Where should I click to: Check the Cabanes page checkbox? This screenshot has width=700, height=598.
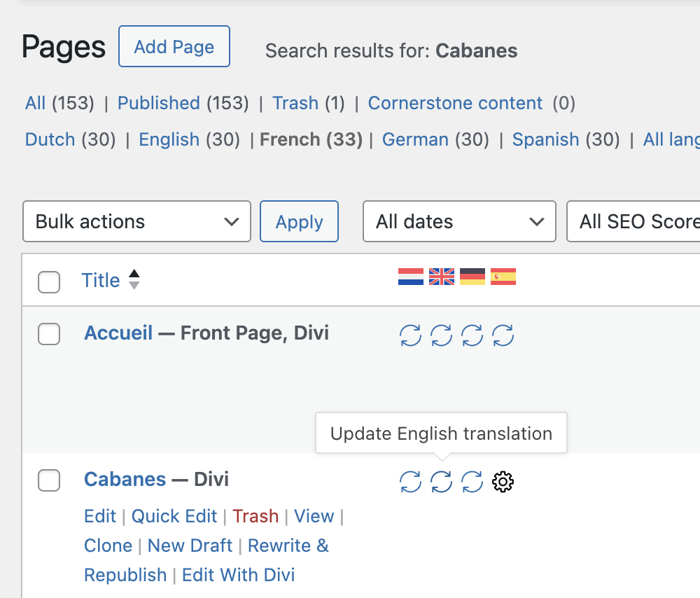pos(49,481)
